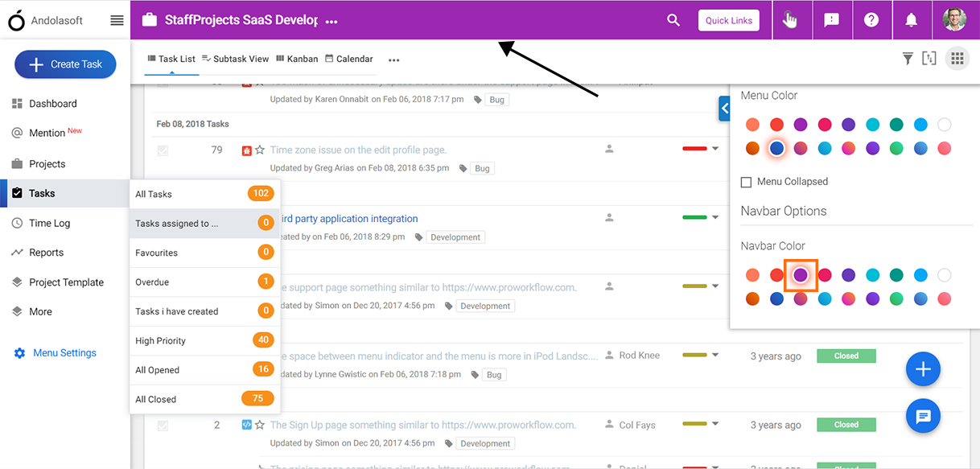980x469 pixels.
Task: Open the Time zone issue task title
Action: (x=358, y=150)
